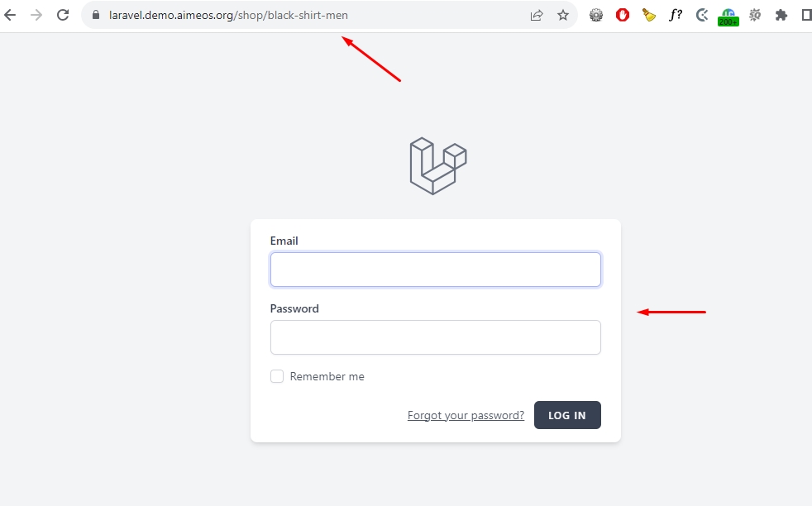812x506 pixels.
Task: Open the gear-shaped extension icon
Action: (596, 16)
